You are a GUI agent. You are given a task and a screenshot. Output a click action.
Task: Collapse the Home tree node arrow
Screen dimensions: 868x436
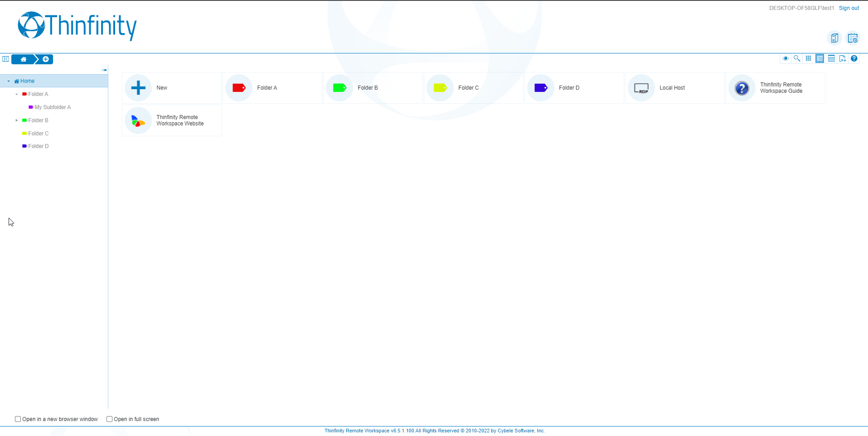point(9,81)
